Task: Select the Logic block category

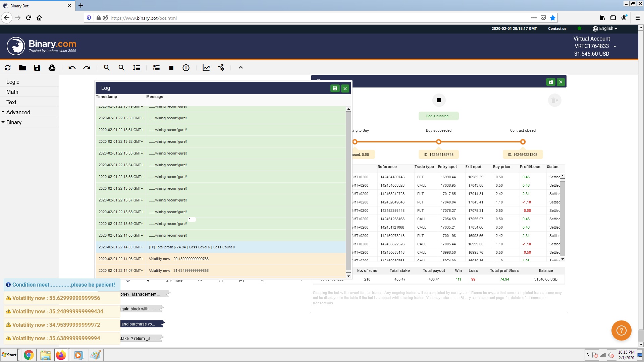Action: (x=13, y=82)
